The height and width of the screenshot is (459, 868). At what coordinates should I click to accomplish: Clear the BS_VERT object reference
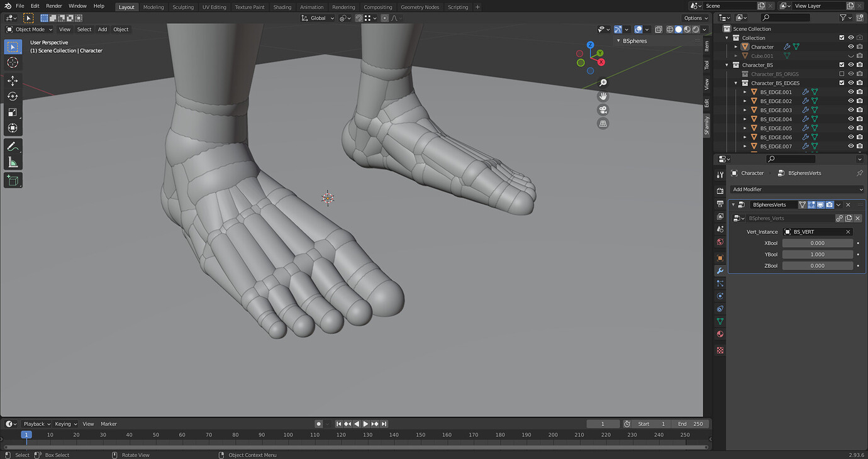[848, 231]
